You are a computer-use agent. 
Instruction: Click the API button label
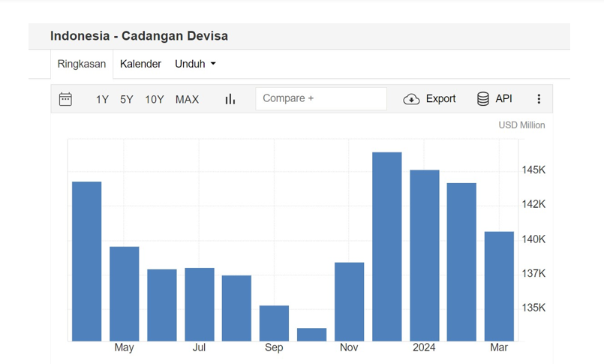pyautogui.click(x=503, y=99)
